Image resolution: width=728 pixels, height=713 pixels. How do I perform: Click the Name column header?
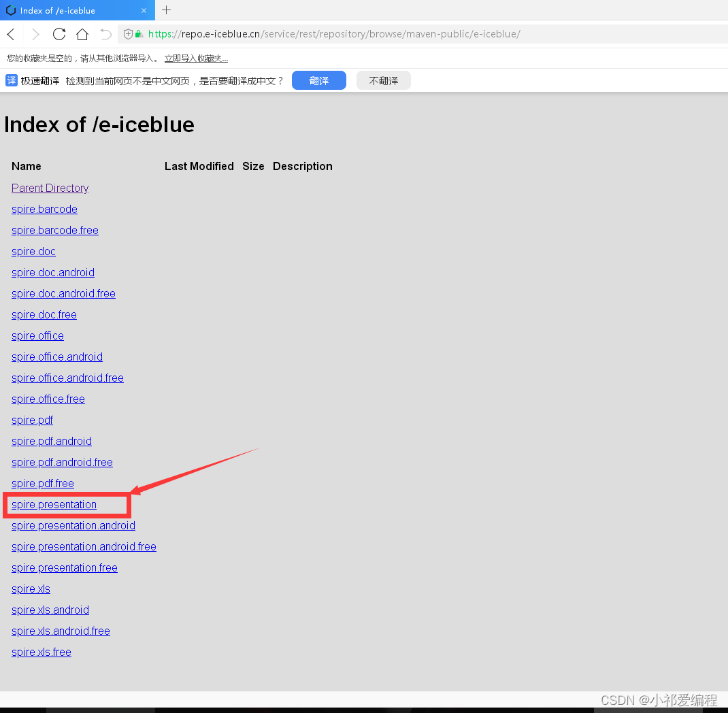27,166
